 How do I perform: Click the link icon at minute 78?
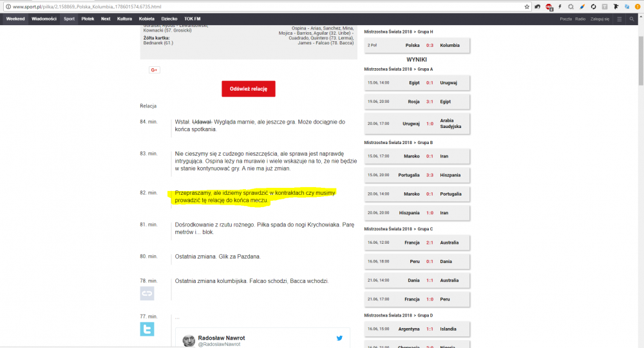[147, 294]
